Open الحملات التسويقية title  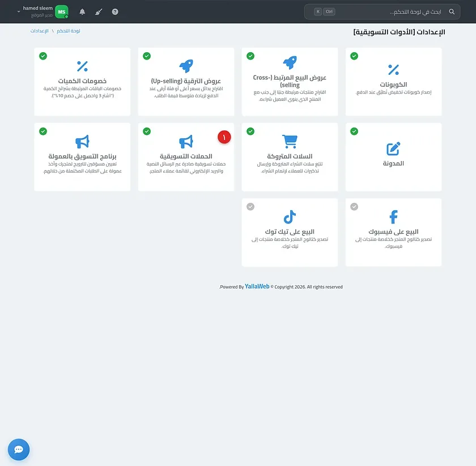pyautogui.click(x=186, y=156)
